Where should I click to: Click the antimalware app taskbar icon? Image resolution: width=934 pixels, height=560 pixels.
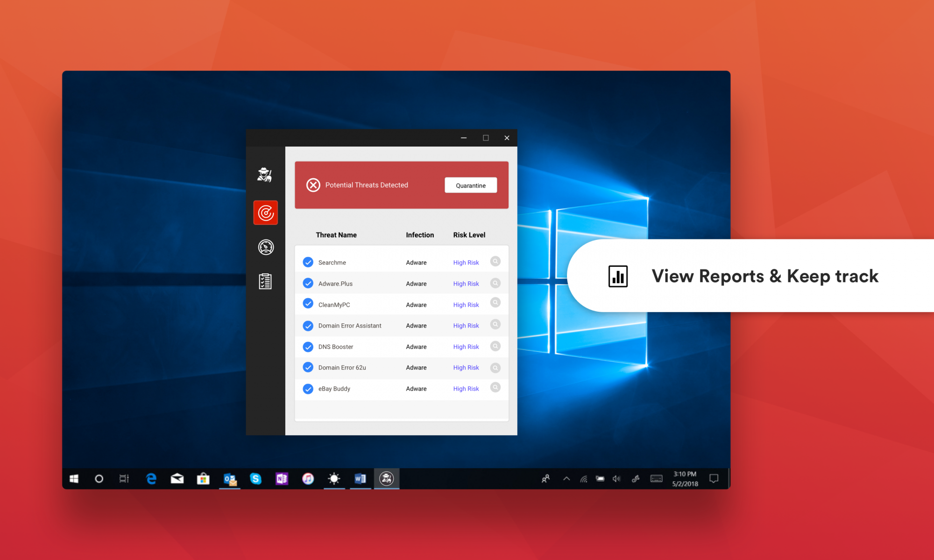[387, 478]
